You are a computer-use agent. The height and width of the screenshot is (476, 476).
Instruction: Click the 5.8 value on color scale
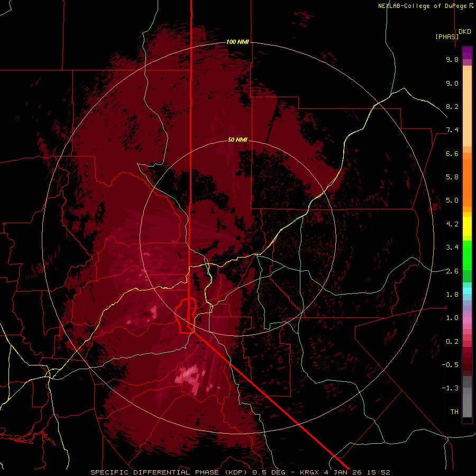tap(452, 177)
